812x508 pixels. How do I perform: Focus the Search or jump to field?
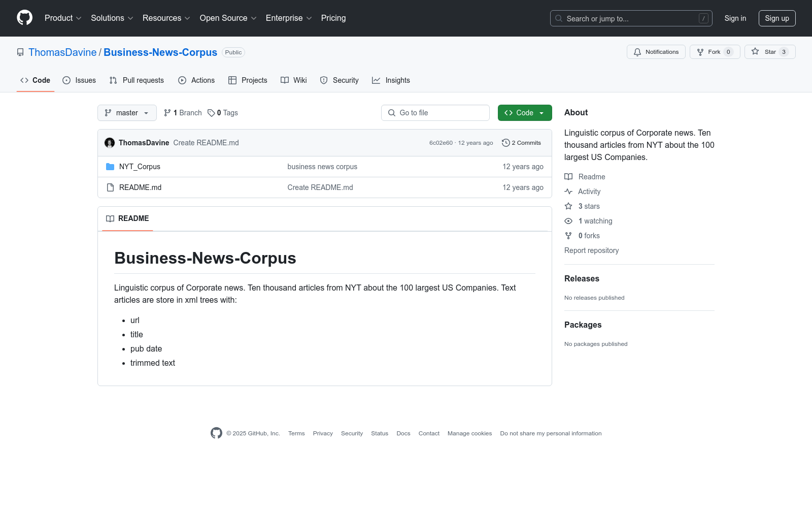[631, 18]
